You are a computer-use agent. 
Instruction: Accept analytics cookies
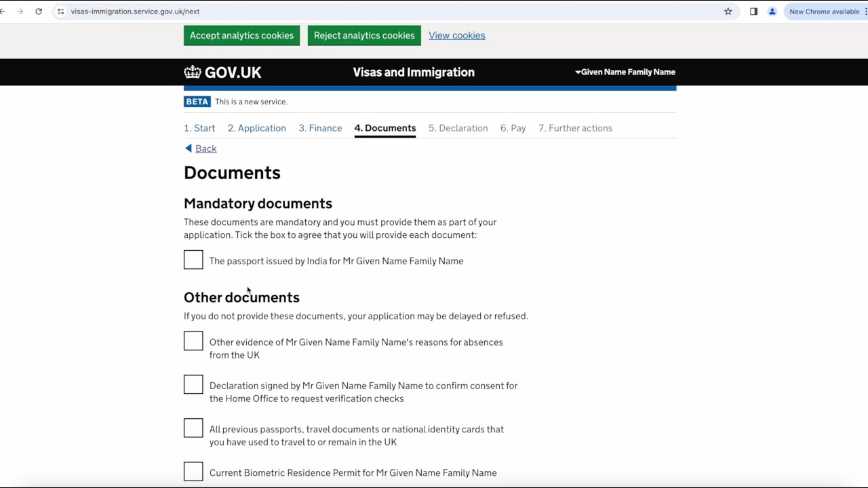(241, 35)
